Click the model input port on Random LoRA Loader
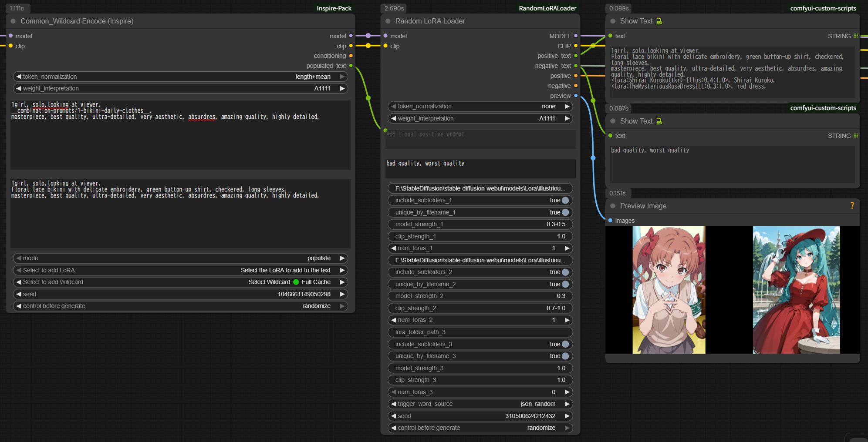Image resolution: width=868 pixels, height=442 pixels. pyautogui.click(x=385, y=36)
